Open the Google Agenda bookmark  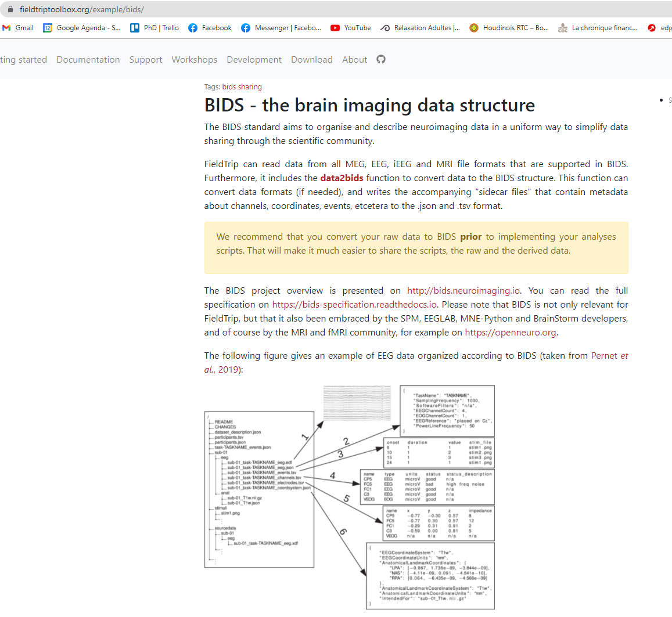point(81,27)
